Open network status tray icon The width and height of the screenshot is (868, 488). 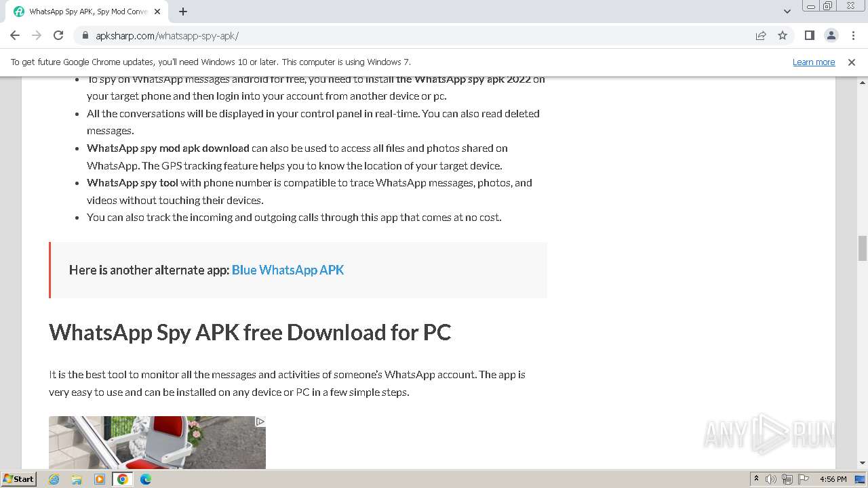pos(787,479)
